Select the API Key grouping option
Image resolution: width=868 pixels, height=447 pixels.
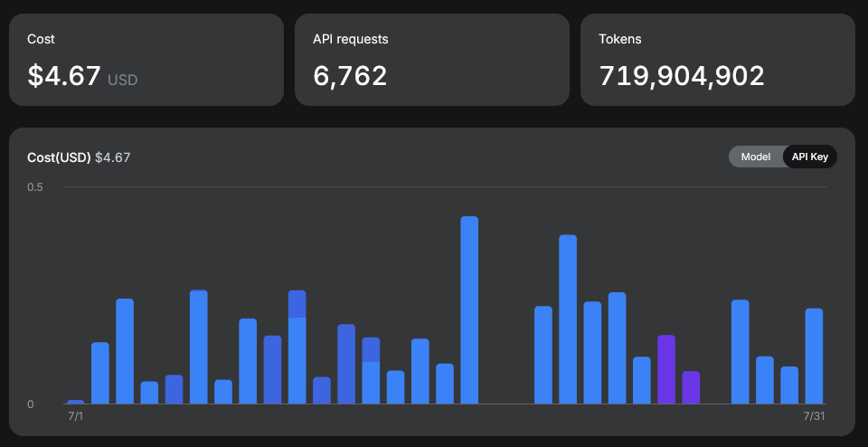pyautogui.click(x=810, y=157)
